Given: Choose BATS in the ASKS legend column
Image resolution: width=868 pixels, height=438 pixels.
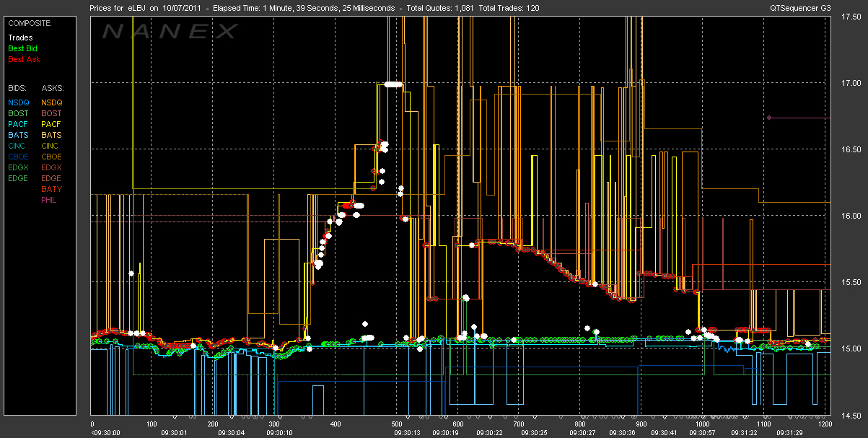Looking at the screenshot, I should click(51, 135).
